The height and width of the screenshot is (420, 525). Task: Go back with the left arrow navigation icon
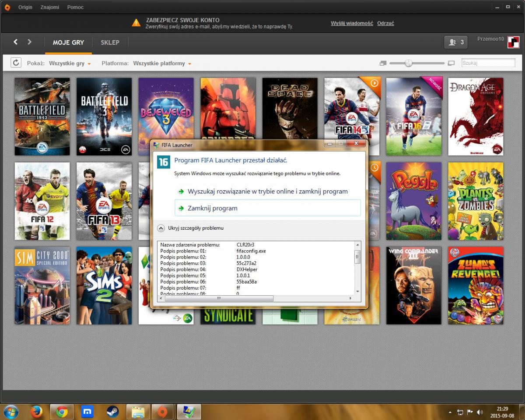(16, 42)
